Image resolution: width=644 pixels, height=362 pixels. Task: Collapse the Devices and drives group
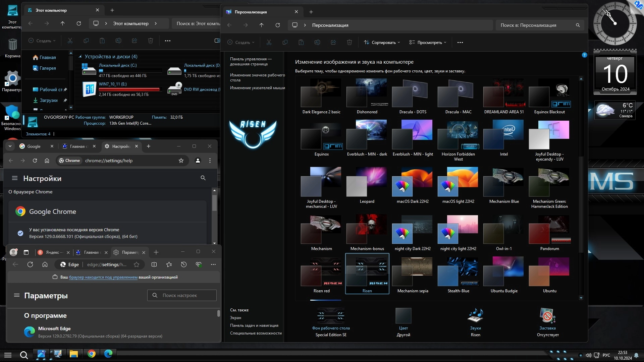[x=80, y=57]
